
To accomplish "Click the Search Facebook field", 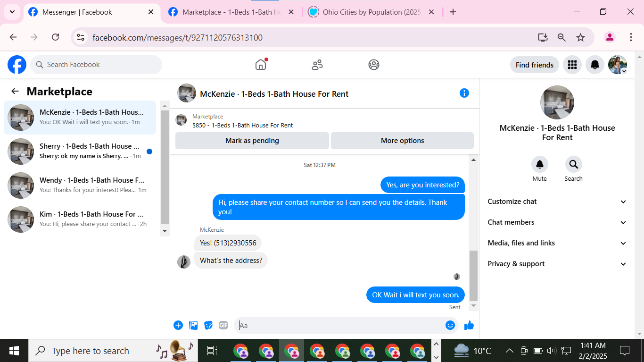I will 96,65.
